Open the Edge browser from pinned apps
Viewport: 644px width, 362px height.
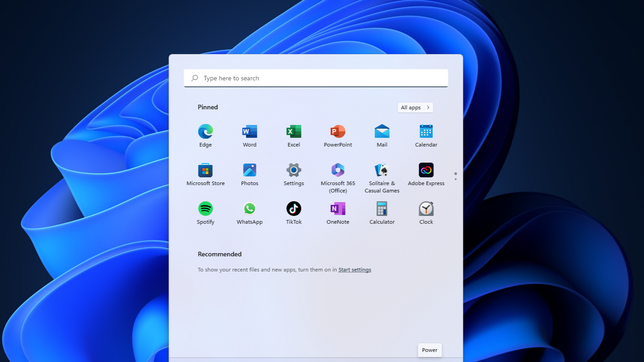[x=205, y=136]
